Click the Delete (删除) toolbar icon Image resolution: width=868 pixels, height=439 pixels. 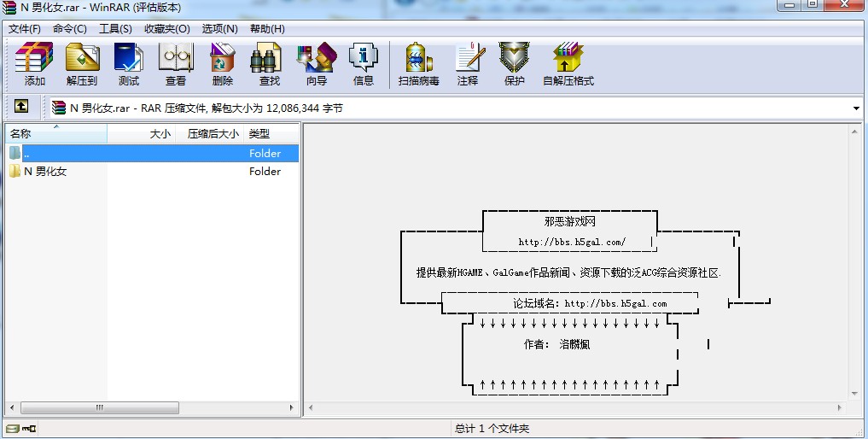pos(223,64)
